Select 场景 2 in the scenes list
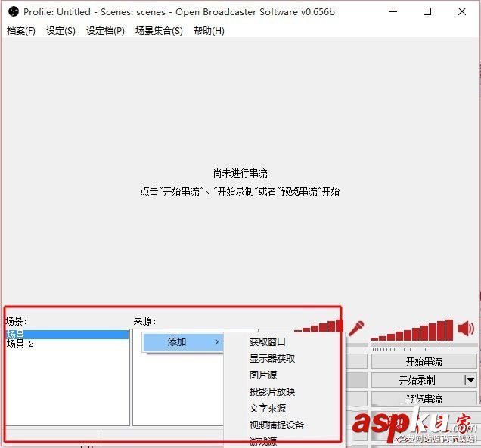 [67, 344]
